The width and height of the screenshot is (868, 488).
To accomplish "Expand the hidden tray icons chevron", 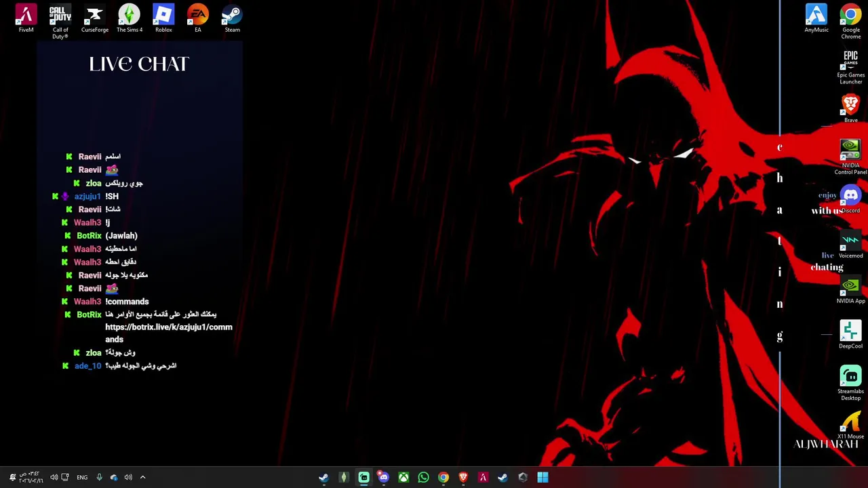I will [x=142, y=477].
